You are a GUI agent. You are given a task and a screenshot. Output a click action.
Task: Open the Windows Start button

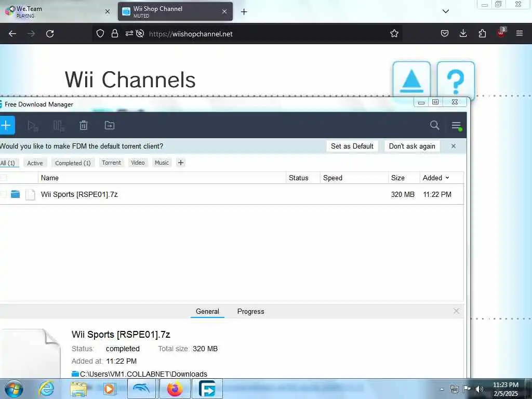click(x=14, y=389)
